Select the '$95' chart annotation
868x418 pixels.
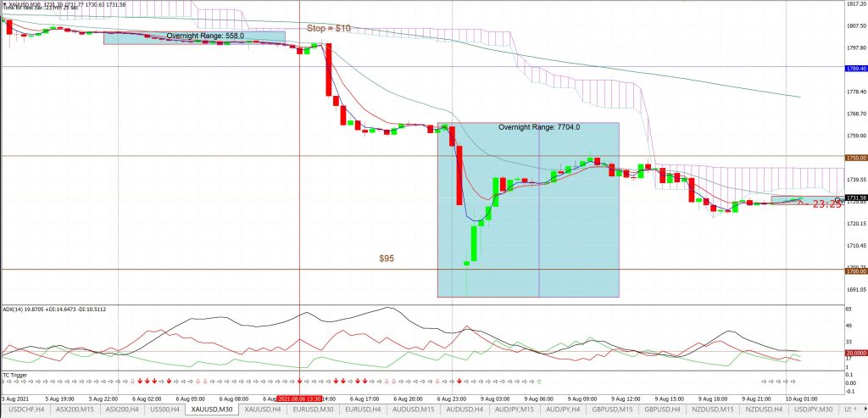387,259
